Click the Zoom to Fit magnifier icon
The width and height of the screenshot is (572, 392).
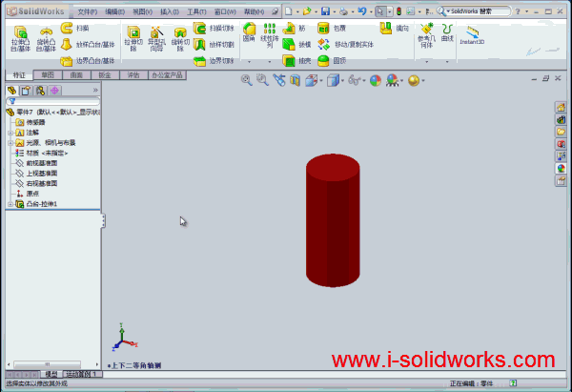pos(247,80)
